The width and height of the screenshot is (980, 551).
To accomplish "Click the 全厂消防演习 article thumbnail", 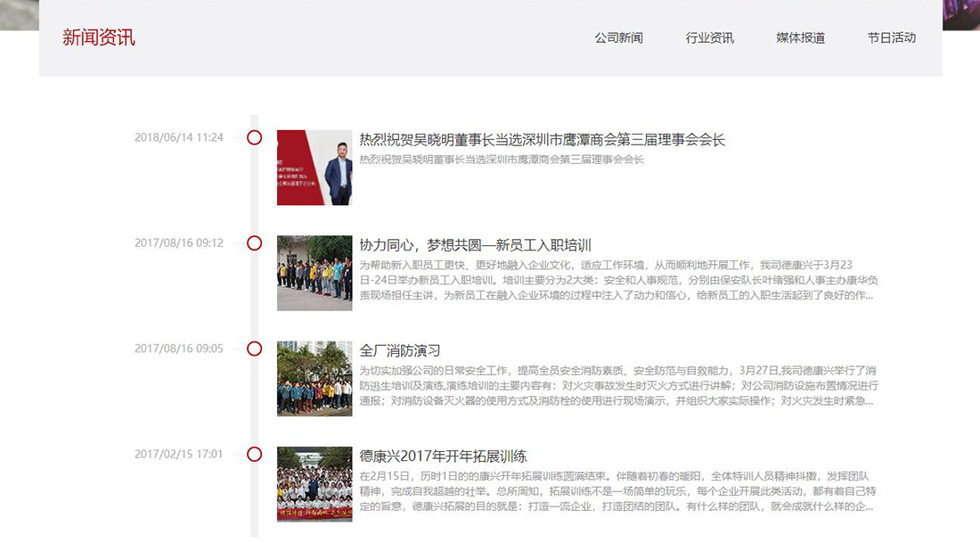I will (x=314, y=378).
